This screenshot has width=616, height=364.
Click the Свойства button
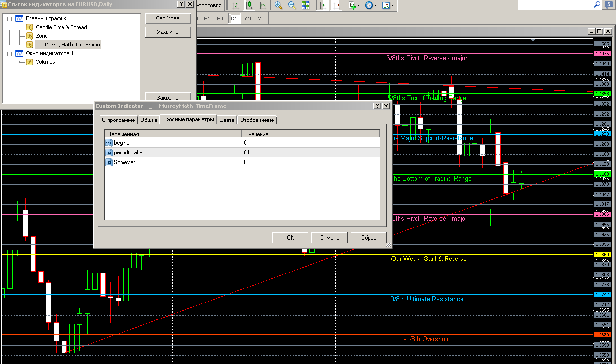click(x=168, y=18)
